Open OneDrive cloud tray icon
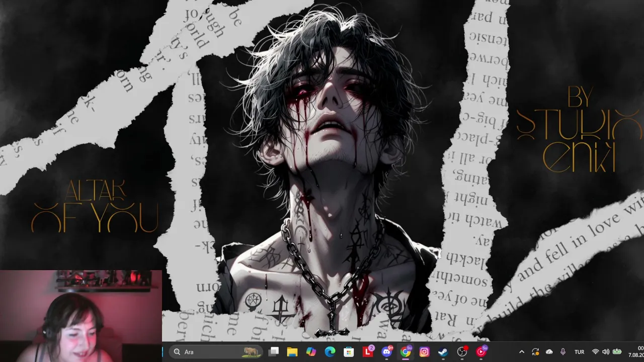Screen dimensions: 644x362 coord(549,352)
